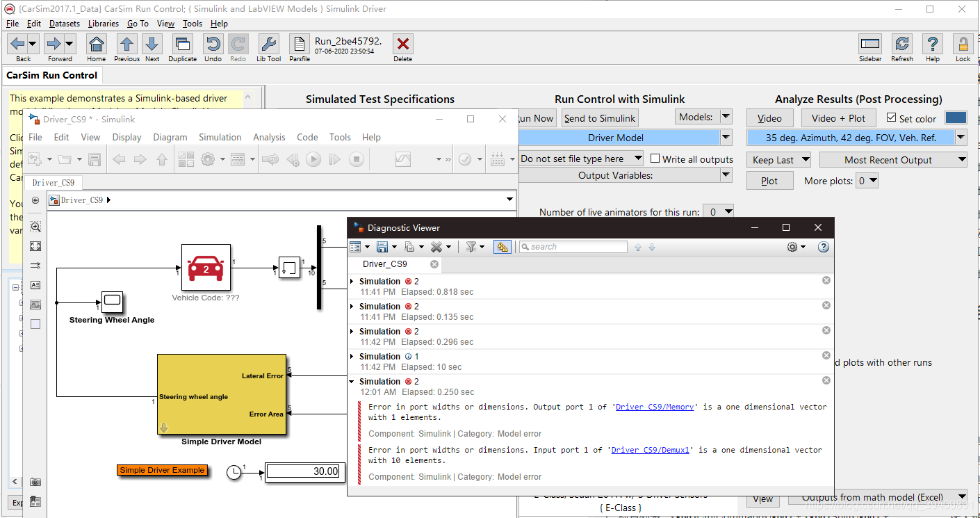Open number of live animators dropdown
The width and height of the screenshot is (980, 518).
tap(719, 211)
